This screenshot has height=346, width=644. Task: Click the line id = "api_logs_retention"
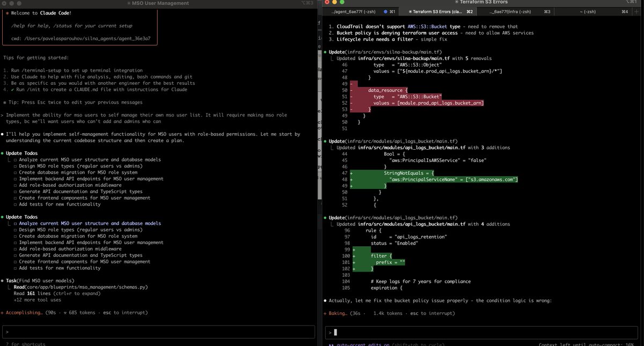coord(409,237)
